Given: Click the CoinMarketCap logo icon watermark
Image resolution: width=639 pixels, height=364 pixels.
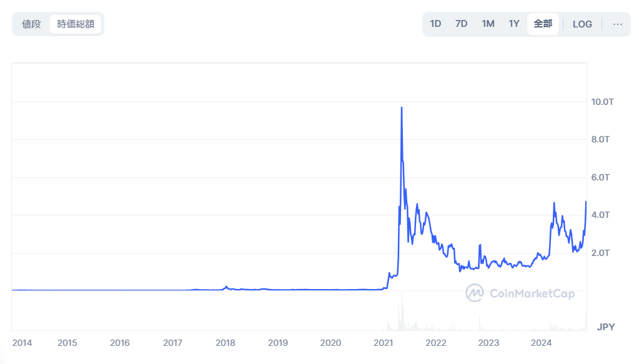Looking at the screenshot, I should [x=475, y=293].
